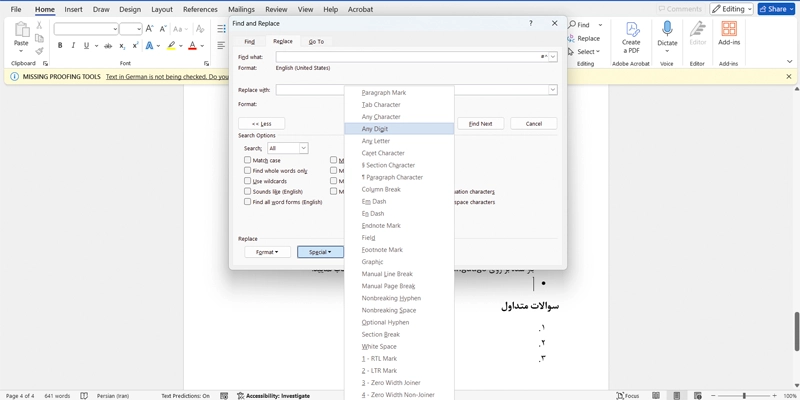Viewport: 800px width, 400px height.
Task: Apply Strikethrough formatting
Action: (x=108, y=45)
